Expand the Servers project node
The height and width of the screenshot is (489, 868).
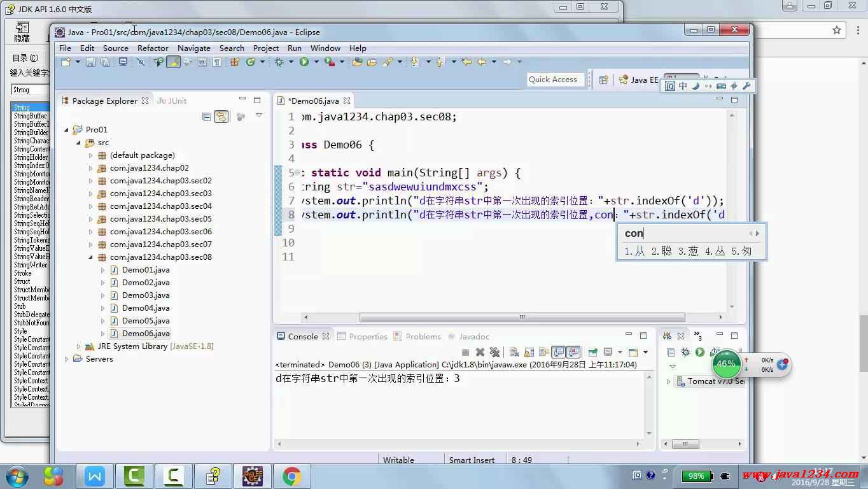pyautogui.click(x=66, y=359)
